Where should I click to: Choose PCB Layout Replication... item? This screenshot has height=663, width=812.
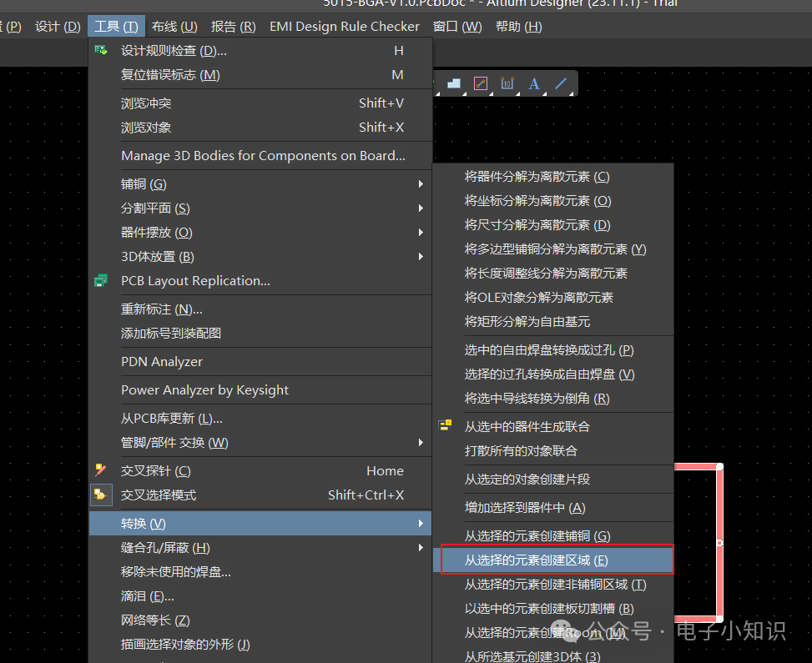pyautogui.click(x=260, y=281)
